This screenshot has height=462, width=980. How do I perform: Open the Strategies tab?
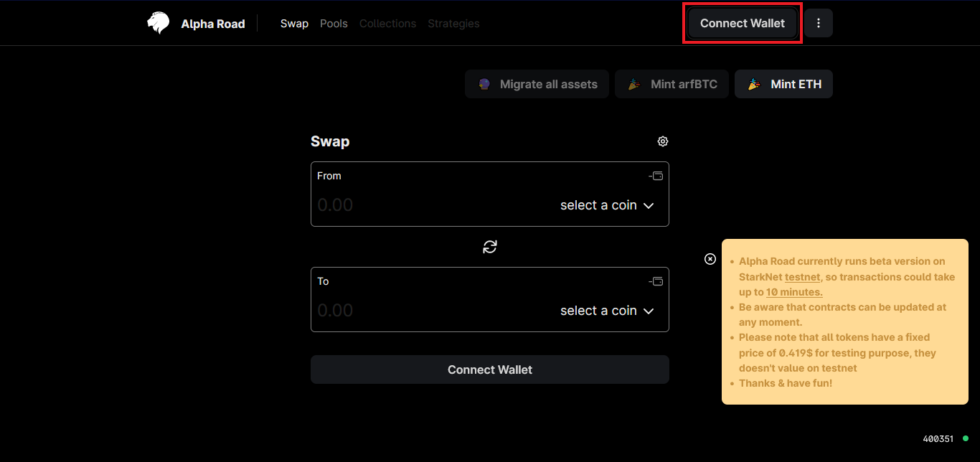[x=453, y=24]
